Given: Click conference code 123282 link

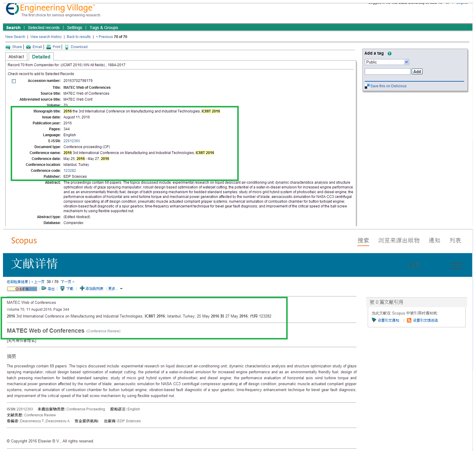Looking at the screenshot, I should (x=70, y=171).
